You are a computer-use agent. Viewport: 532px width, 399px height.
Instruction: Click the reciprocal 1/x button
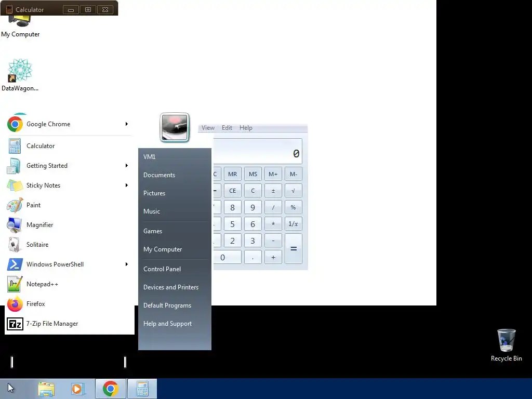[x=294, y=224]
